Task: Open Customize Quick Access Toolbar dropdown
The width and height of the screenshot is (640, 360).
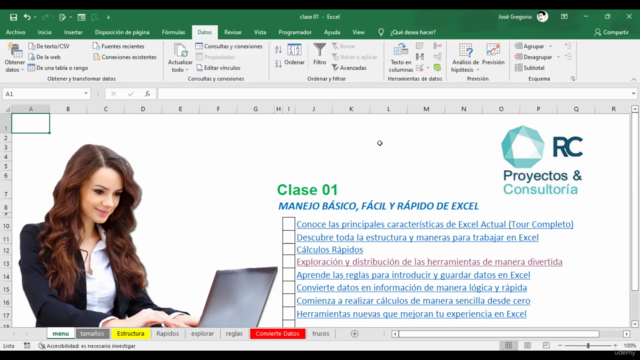Action: click(x=108, y=17)
